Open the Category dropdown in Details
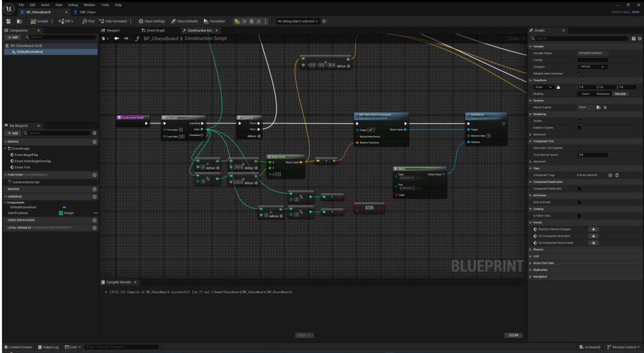Viewport: 644px width, 353px height. (593, 66)
